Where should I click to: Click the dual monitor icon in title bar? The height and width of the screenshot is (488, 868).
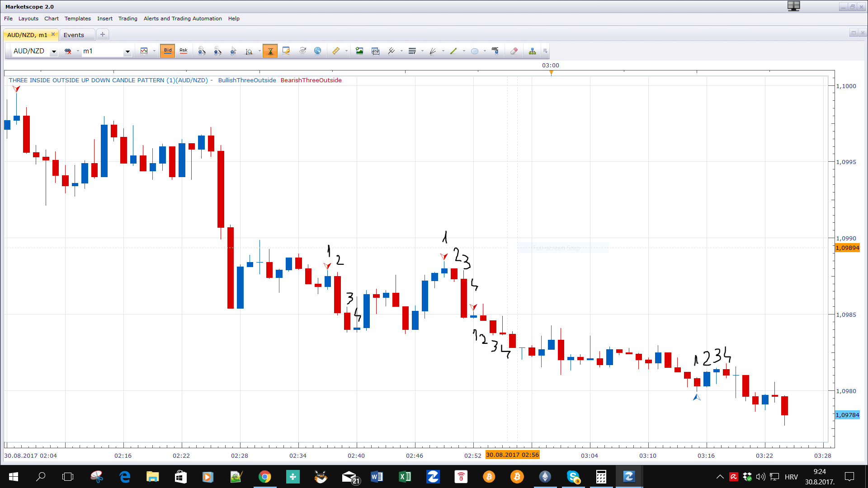tap(794, 6)
